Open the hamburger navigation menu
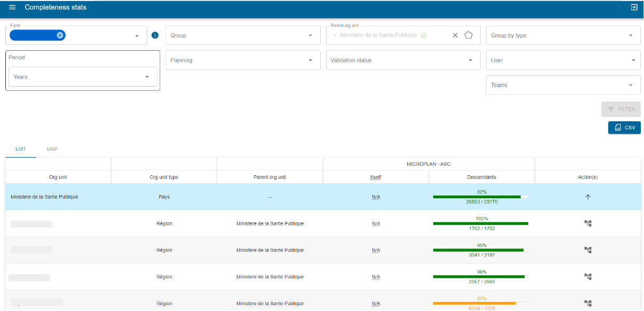The image size is (644, 311). point(12,7)
